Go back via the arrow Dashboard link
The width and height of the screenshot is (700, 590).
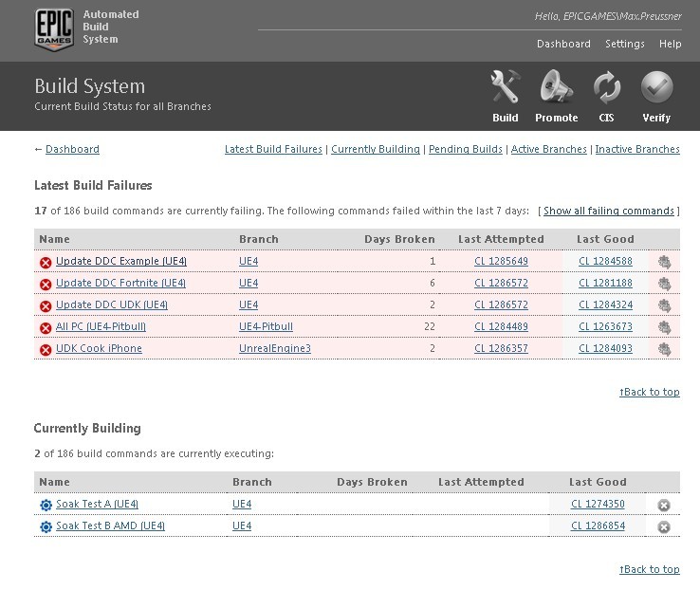point(72,149)
